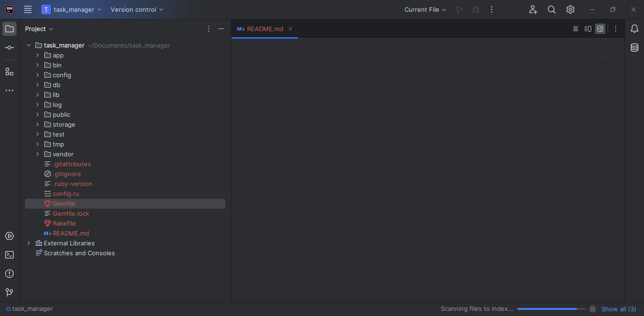Open the Project view selector dropdown

(x=39, y=29)
